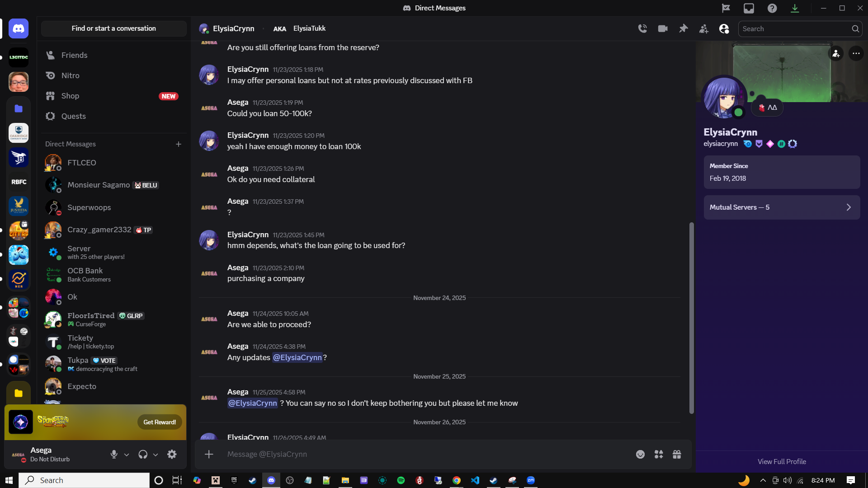Open the Discord inbox
This screenshot has width=868, height=488.
pyautogui.click(x=749, y=8)
